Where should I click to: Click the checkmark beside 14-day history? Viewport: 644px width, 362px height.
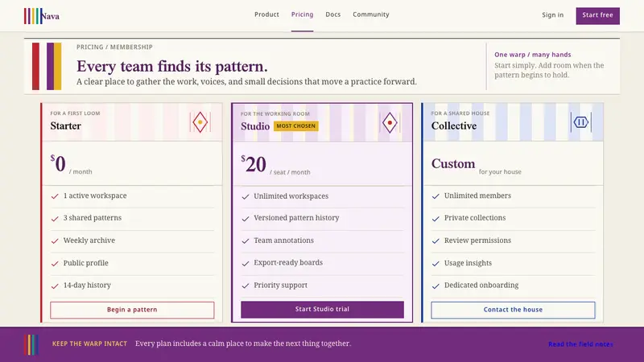(55, 286)
